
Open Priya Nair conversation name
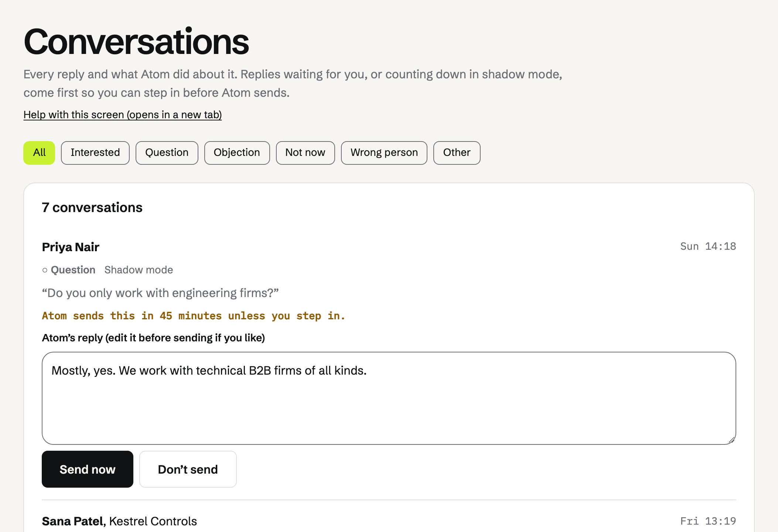click(71, 247)
